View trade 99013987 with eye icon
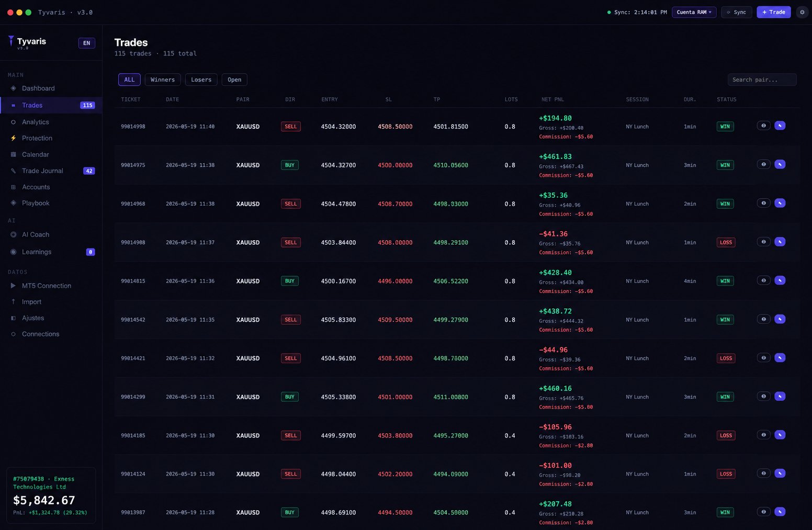 pos(763,512)
